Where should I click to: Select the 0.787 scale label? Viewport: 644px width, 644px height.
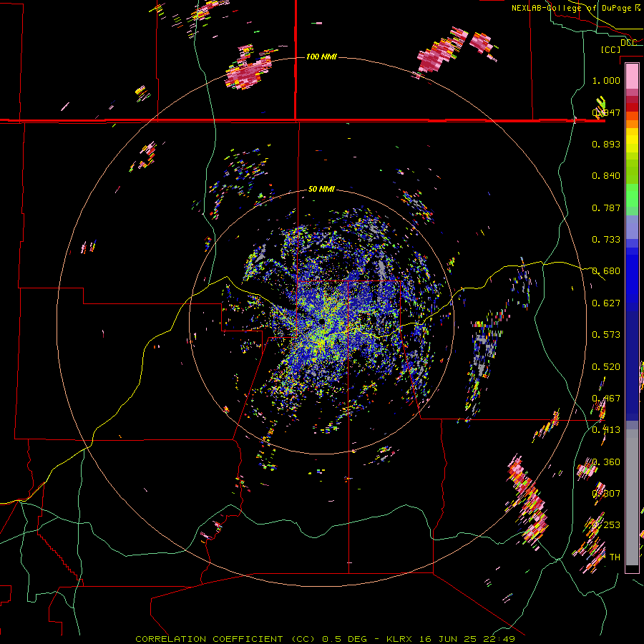pos(606,208)
